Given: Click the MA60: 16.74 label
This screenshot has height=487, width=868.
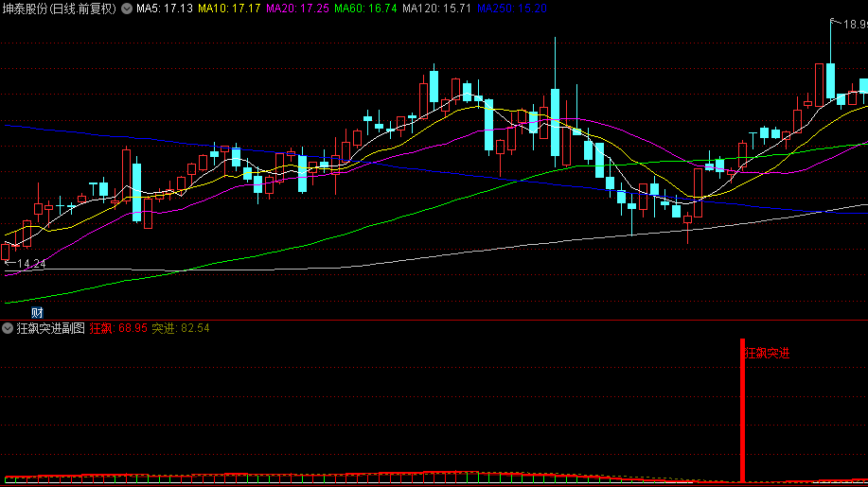Looking at the screenshot, I should point(365,9).
